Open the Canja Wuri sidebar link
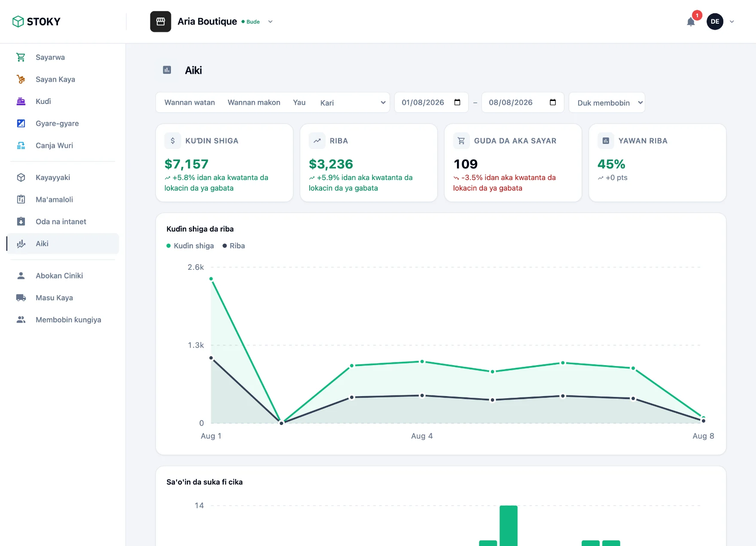756x546 pixels. coord(63,145)
